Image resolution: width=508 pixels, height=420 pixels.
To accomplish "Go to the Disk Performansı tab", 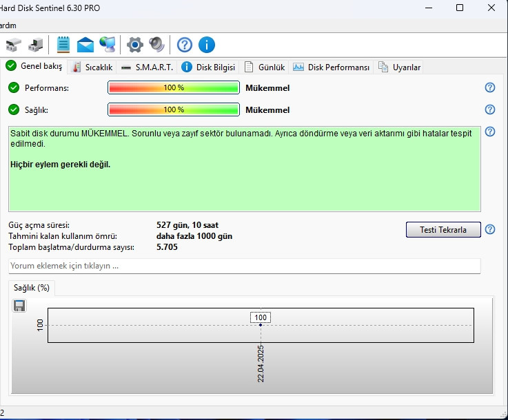I will coord(332,67).
